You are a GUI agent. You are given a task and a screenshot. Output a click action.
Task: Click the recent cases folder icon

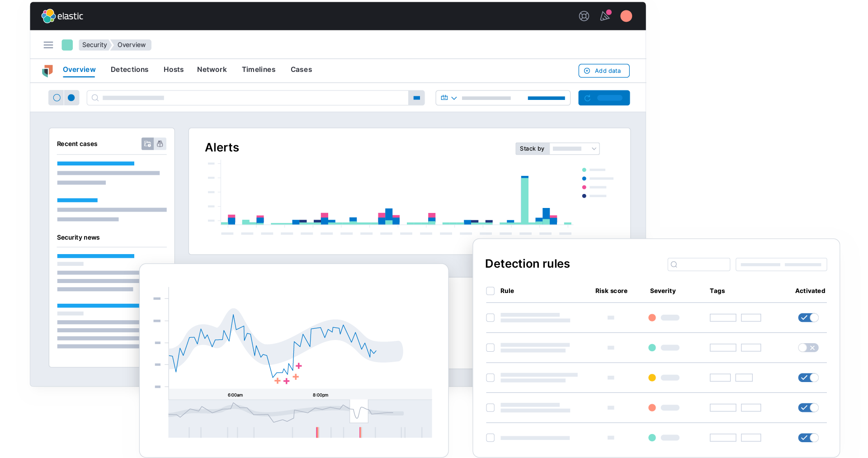147,144
